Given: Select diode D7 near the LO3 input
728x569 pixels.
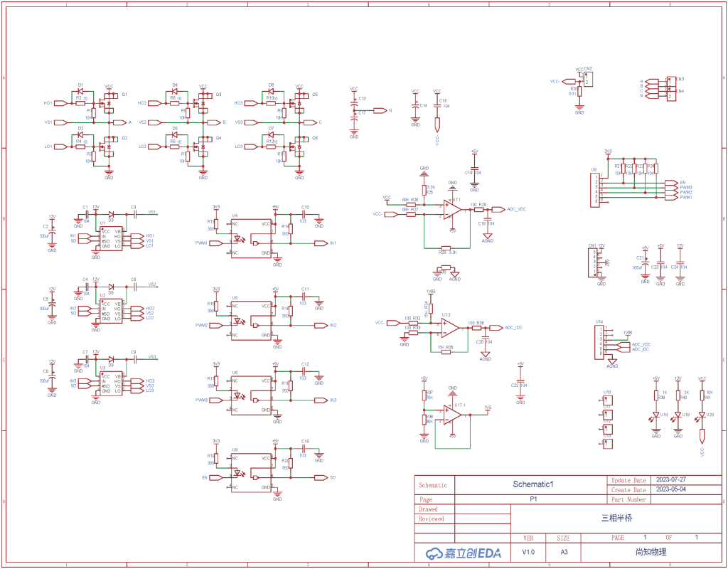Looking at the screenshot, I should click(x=272, y=134).
